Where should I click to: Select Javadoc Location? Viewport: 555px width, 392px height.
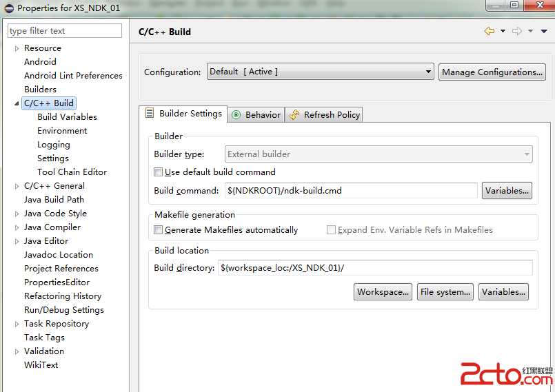(x=59, y=255)
